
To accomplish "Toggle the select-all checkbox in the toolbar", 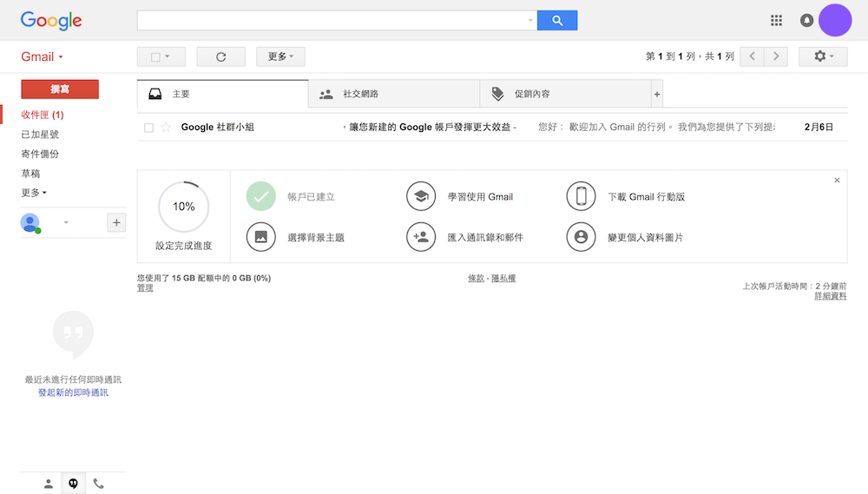I will [x=155, y=56].
